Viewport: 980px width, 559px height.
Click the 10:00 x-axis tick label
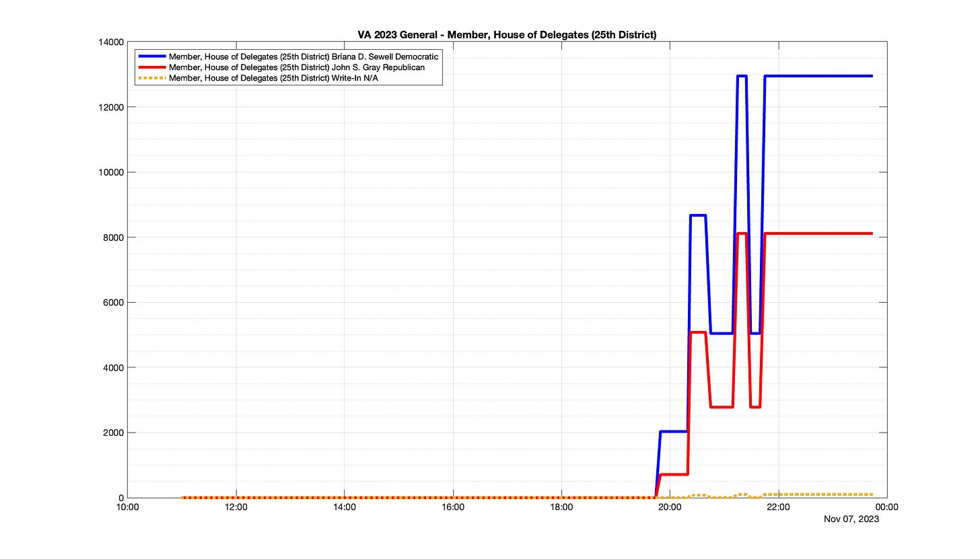click(x=127, y=507)
